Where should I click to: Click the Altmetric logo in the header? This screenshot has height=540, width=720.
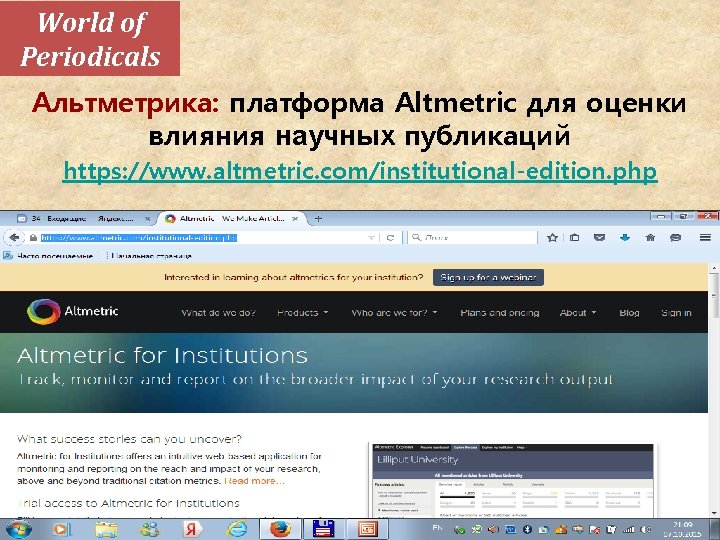(x=73, y=311)
